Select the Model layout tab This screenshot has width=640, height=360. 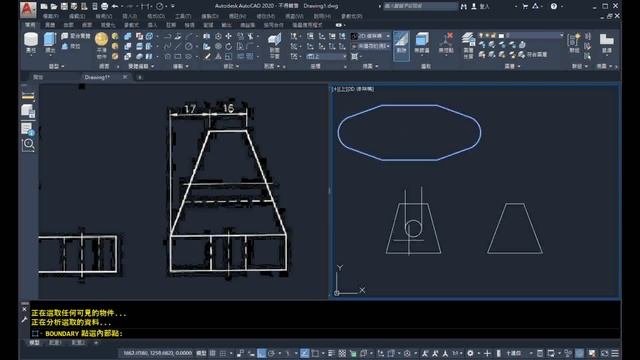point(34,343)
